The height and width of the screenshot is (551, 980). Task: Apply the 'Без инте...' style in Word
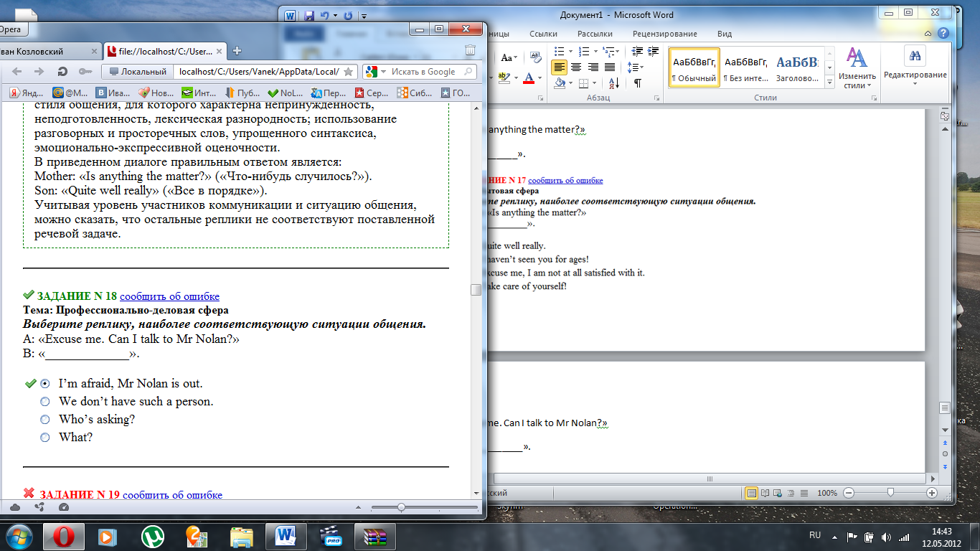[745, 67]
